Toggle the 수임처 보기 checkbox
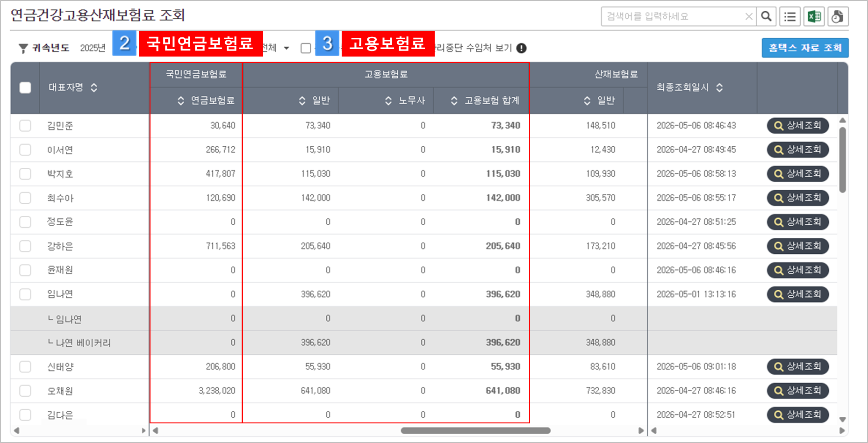This screenshot has width=868, height=443. pos(306,48)
